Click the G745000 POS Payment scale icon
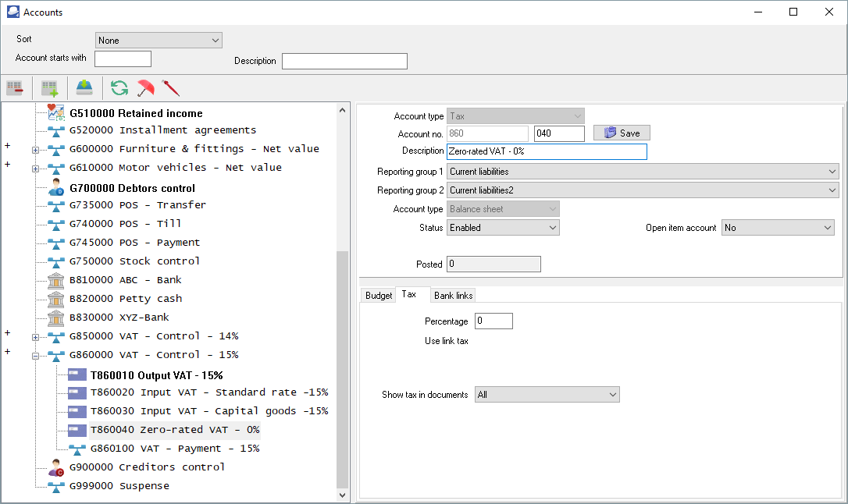 pyautogui.click(x=55, y=243)
